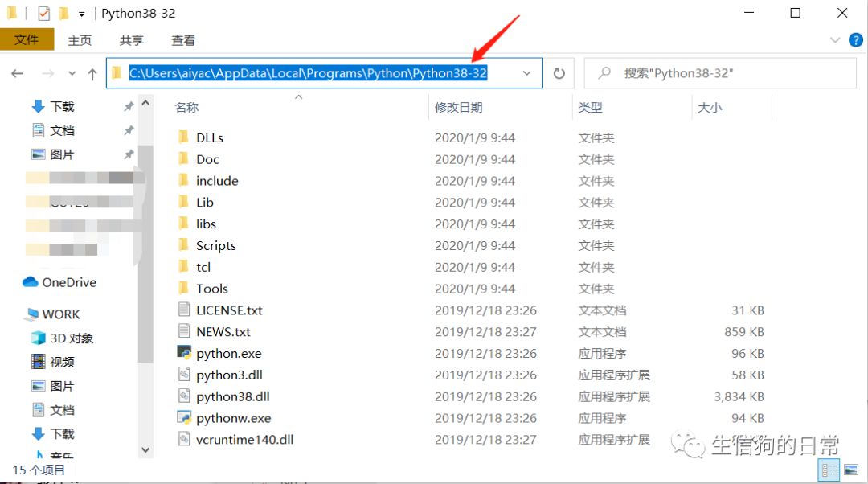Open 视频 in navigation pane

[53, 362]
